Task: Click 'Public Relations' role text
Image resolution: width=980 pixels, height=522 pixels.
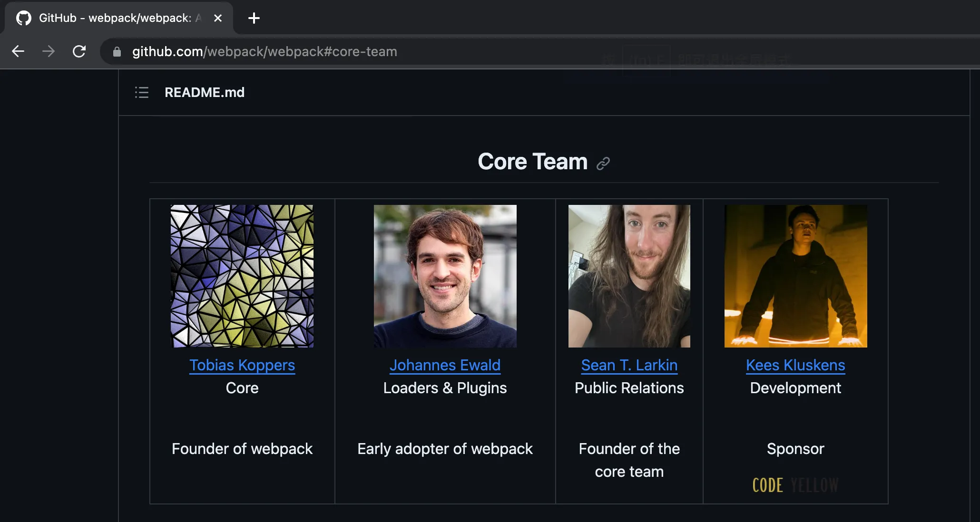Action: (x=629, y=388)
